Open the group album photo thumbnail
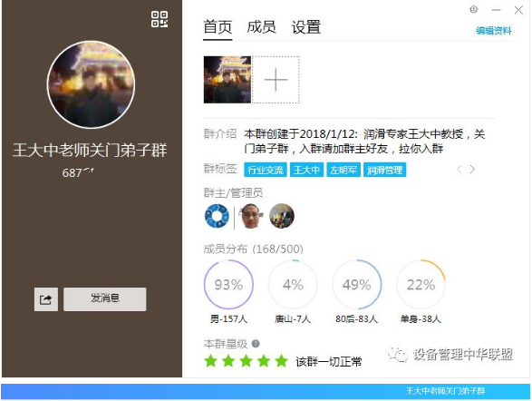 click(x=227, y=80)
